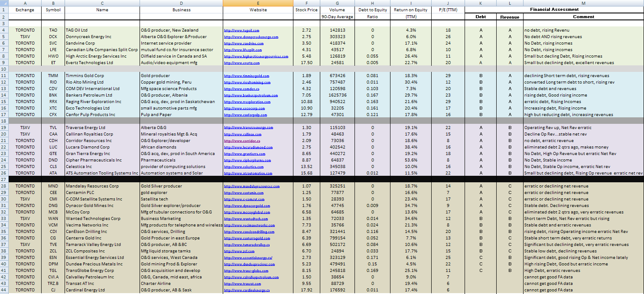Select the 'Pharmaceuticals' business cell
The image size is (644, 294).
pyautogui.click(x=181, y=160)
